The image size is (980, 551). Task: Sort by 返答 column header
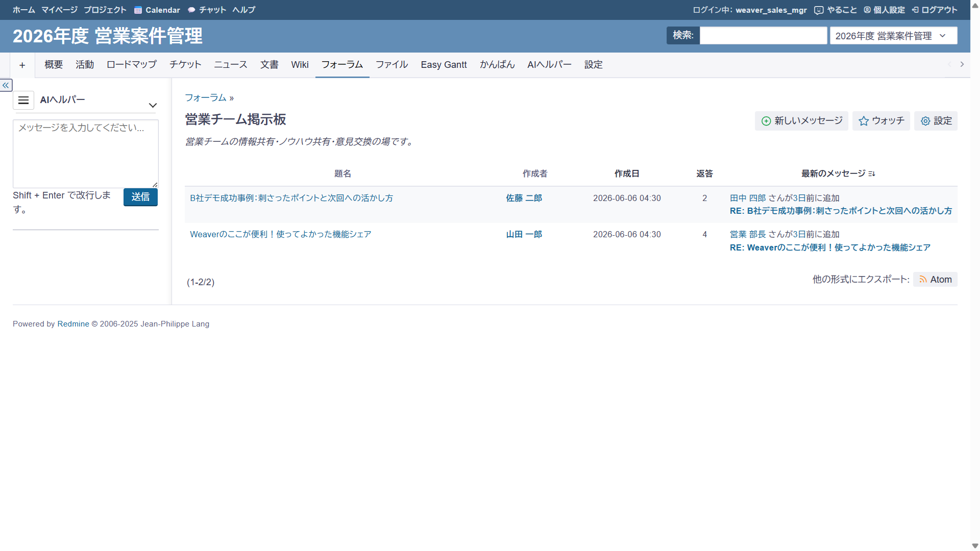(x=704, y=173)
